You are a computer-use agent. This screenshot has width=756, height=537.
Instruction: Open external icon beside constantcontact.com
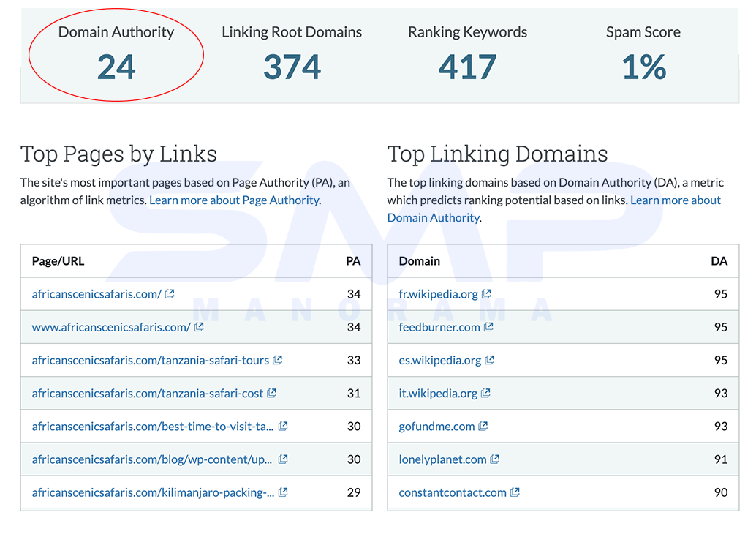coord(515,492)
